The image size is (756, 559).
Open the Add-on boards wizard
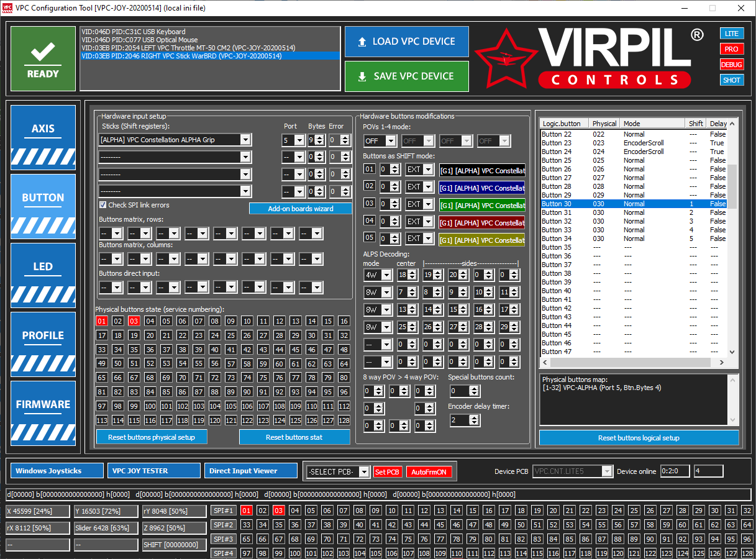pos(301,209)
